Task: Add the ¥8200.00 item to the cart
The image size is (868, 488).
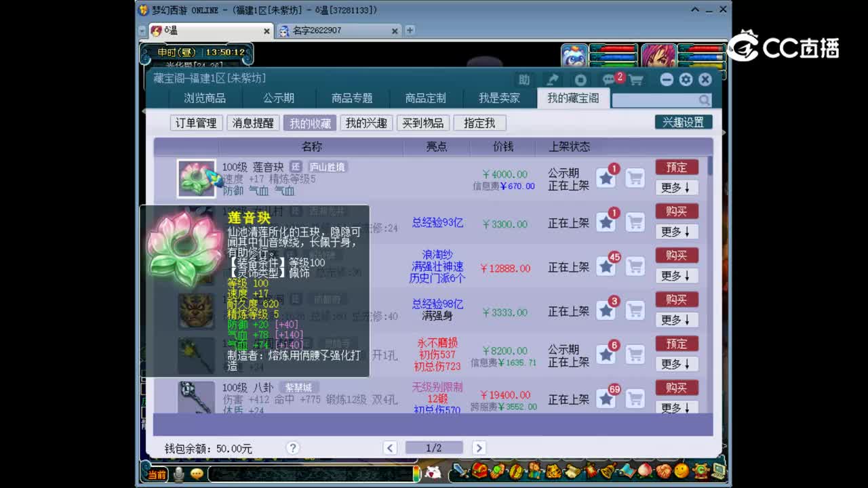Action: (635, 354)
